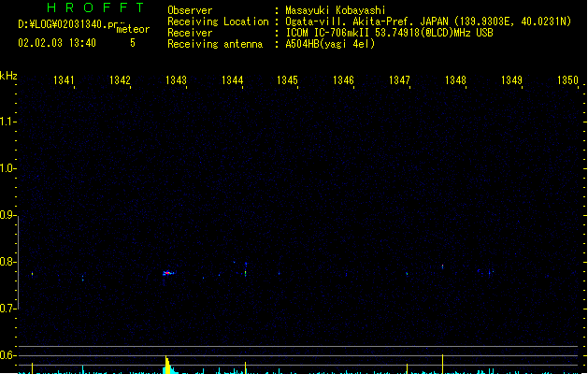Click the 1342 time axis label
The width and height of the screenshot is (588, 374).
point(120,80)
